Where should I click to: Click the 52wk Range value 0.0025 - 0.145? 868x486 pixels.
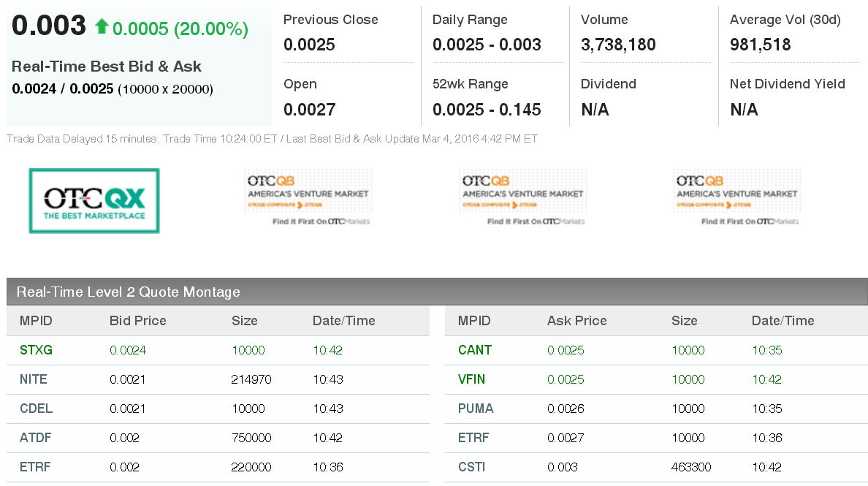click(x=487, y=110)
